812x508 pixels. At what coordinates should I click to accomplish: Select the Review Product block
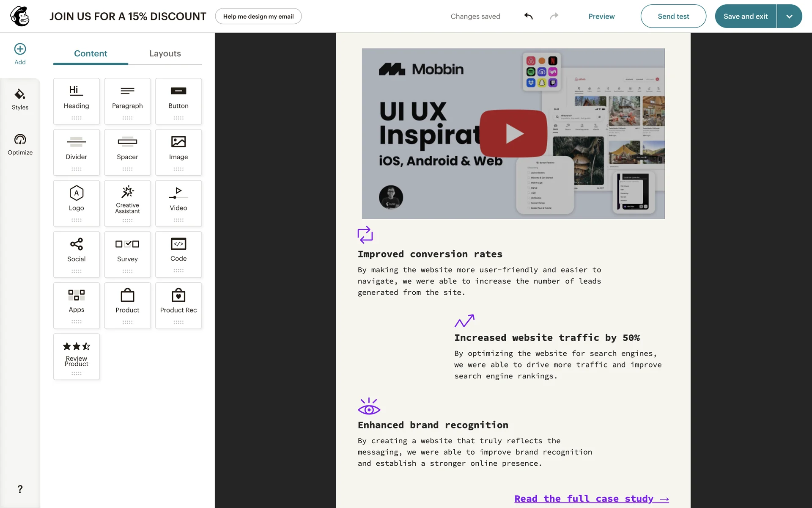pos(77,356)
